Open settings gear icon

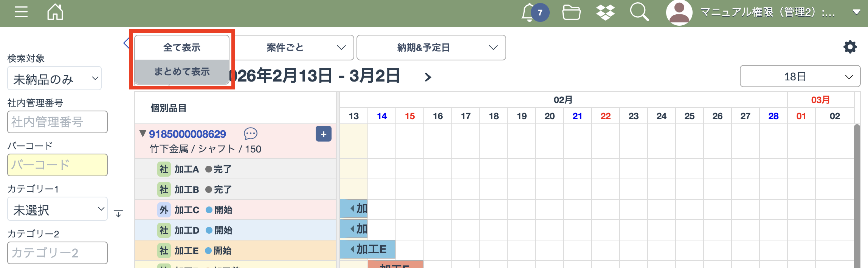pos(850,47)
